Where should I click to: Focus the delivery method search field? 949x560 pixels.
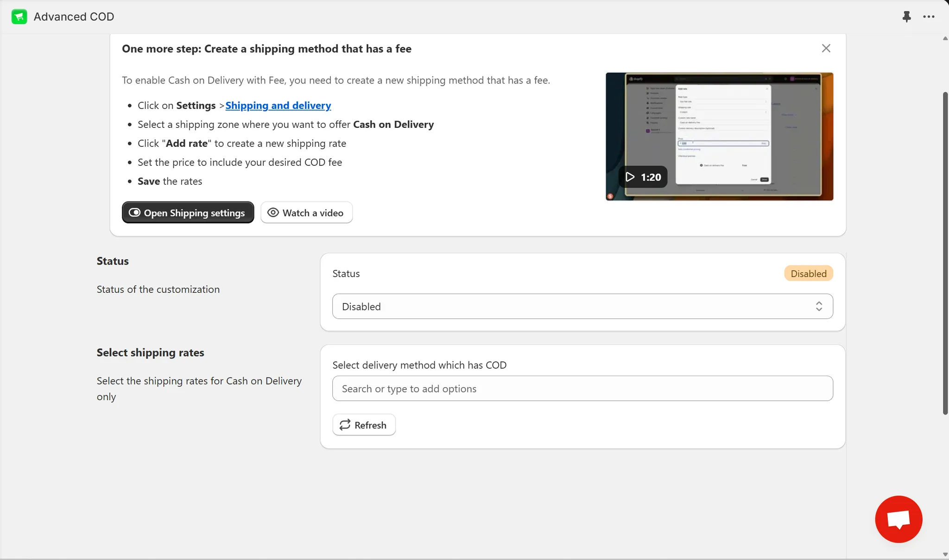point(582,389)
